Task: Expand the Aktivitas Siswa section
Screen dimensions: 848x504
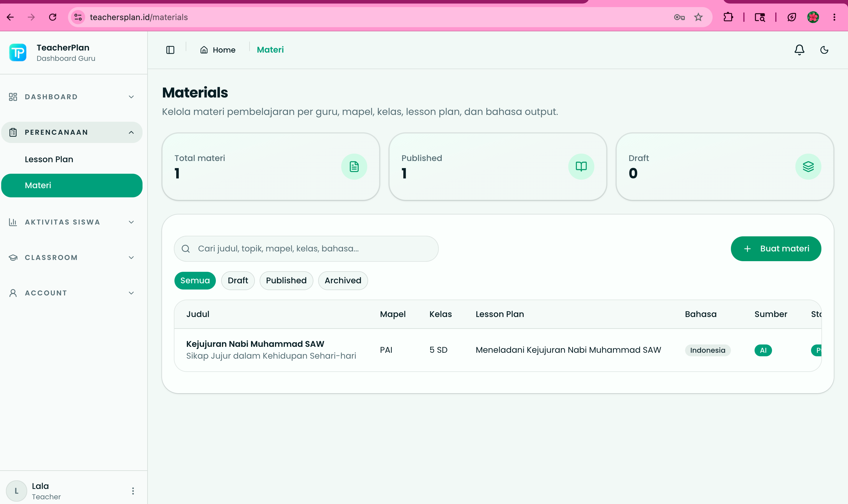Action: 72,222
